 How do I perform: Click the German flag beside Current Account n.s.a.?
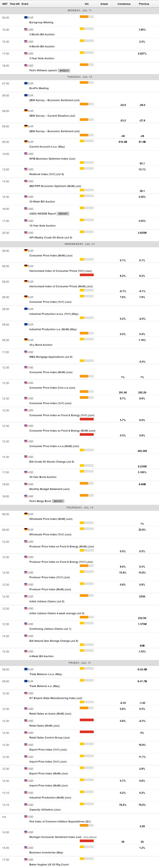click(x=26, y=142)
